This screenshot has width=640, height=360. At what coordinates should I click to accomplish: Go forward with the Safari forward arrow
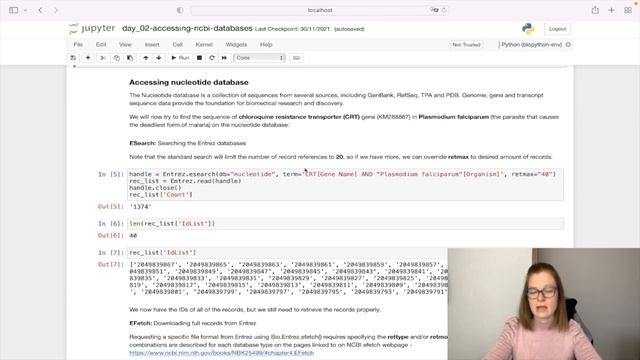(x=56, y=10)
